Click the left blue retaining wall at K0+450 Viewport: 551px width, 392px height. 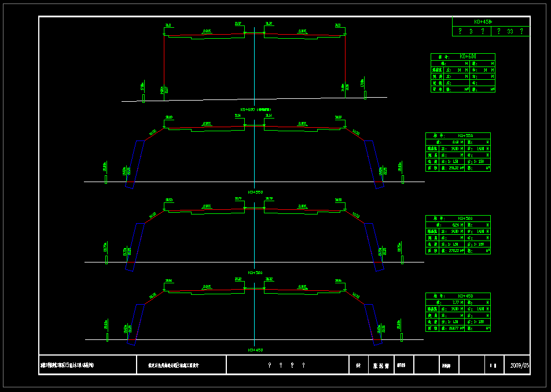coord(135,324)
